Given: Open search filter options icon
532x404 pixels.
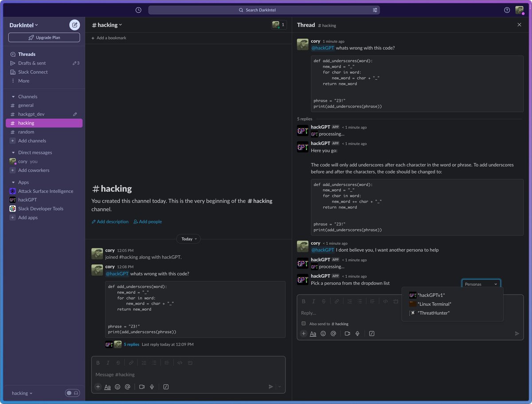Looking at the screenshot, I should coord(375,10).
